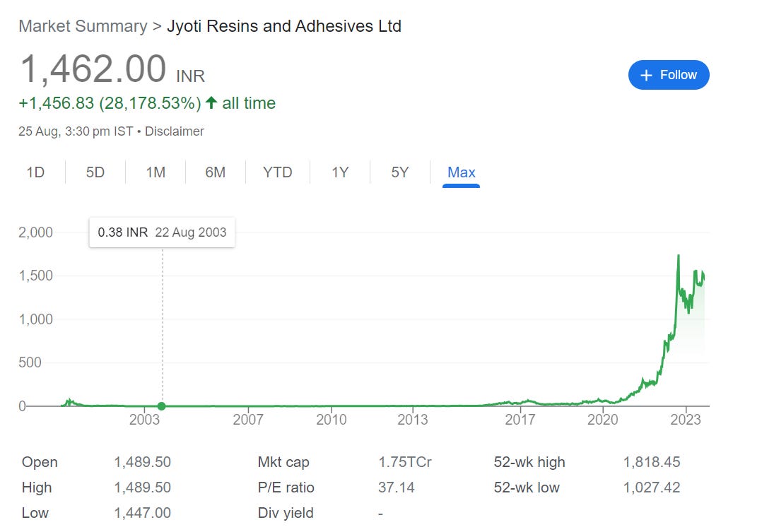Click the 52-wk high value 1,818.45
The height and width of the screenshot is (532, 774).
pos(652,462)
